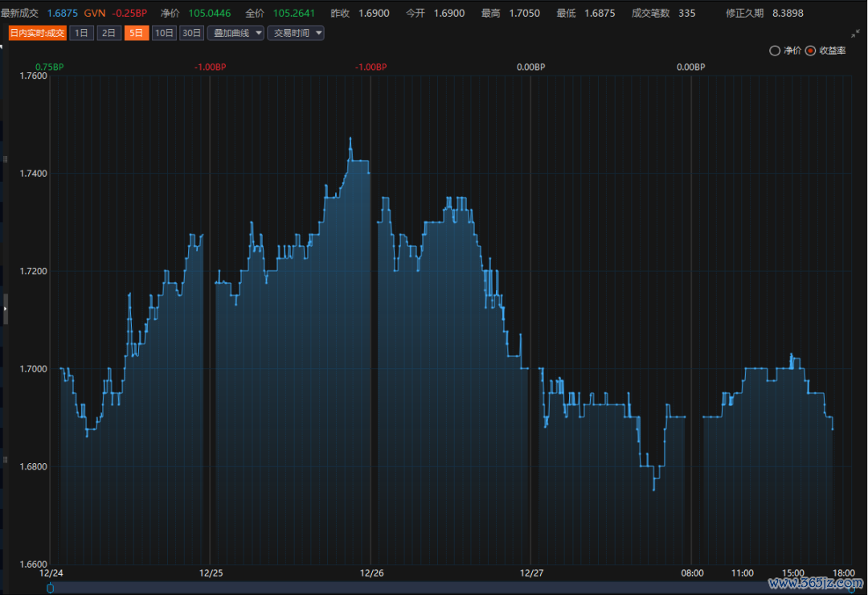Expand the chart to full screen
This screenshot has width=868, height=595.
856,34
